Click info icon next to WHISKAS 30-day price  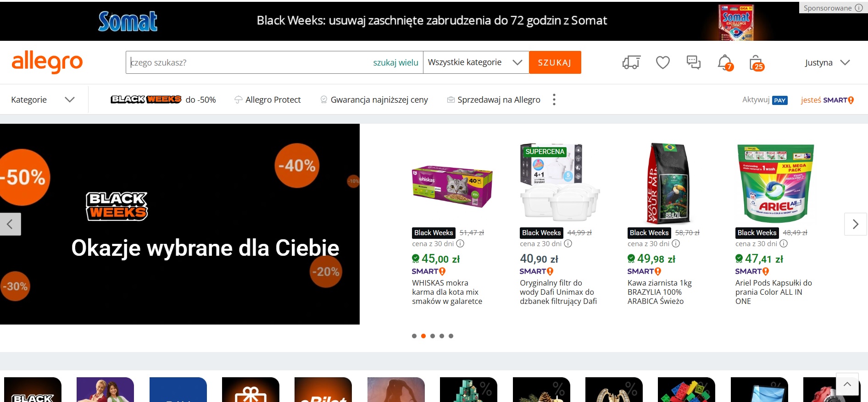[x=460, y=244]
